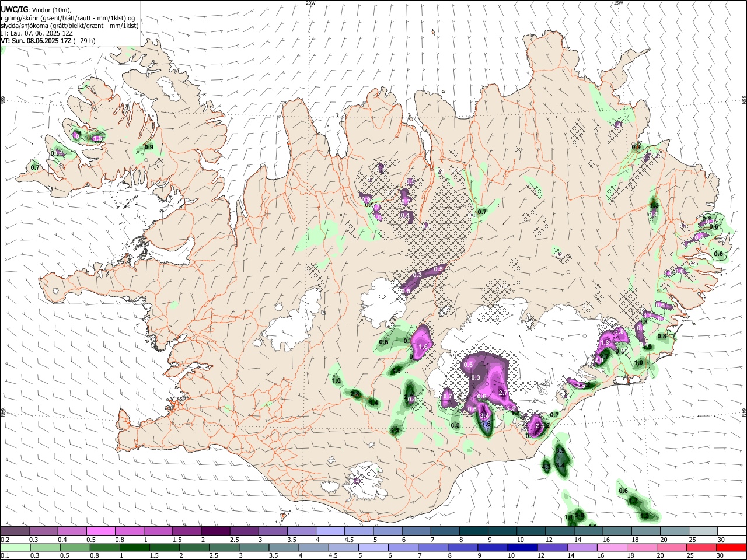
Task: Click the 'UWC/IG: Vindur (10m)' title text
Action: [36, 9]
